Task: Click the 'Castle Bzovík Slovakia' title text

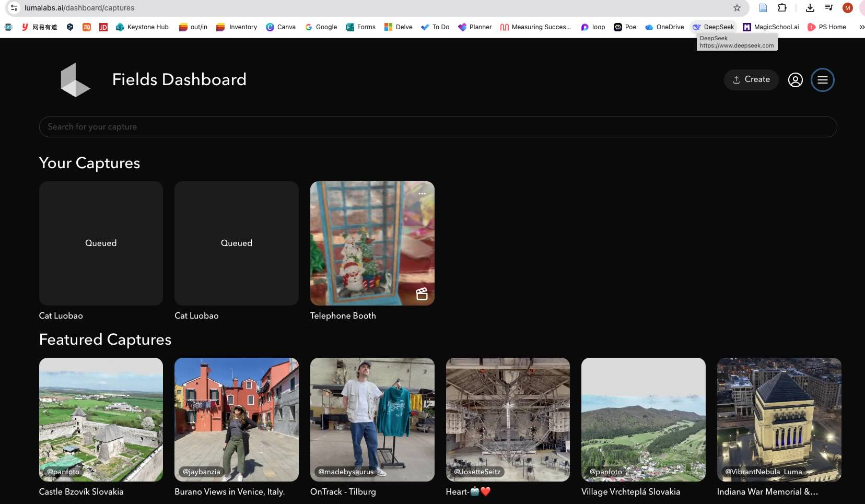Action: pos(81,491)
